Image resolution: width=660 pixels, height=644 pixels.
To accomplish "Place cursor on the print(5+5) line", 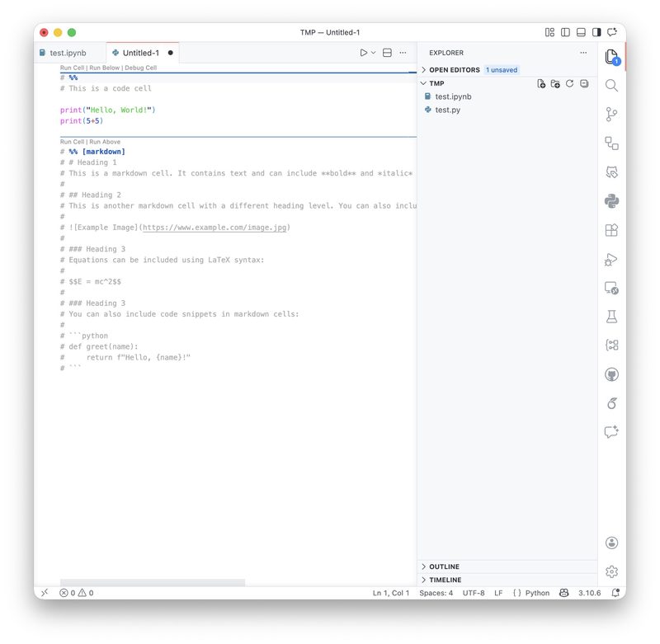I will pyautogui.click(x=82, y=120).
